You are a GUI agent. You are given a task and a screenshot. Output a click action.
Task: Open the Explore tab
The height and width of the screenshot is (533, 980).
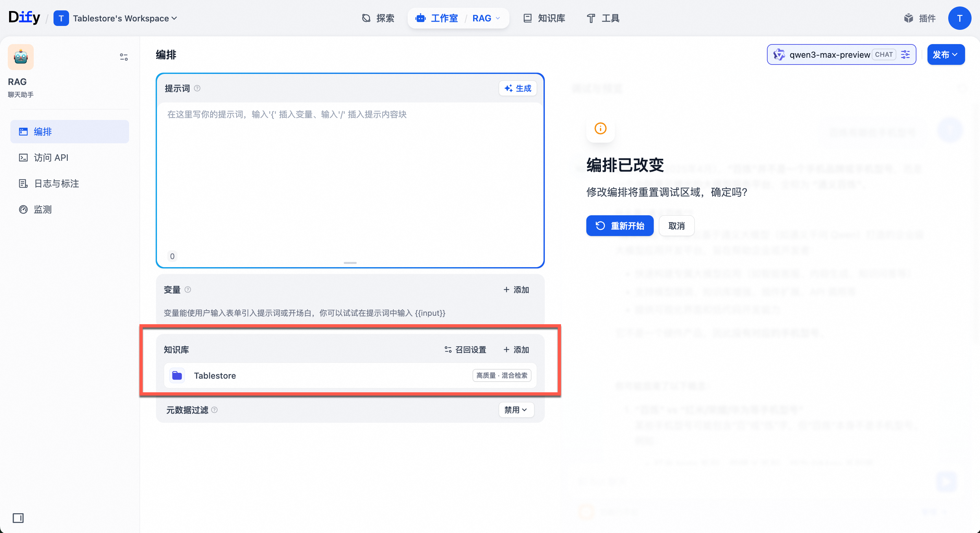click(x=378, y=18)
